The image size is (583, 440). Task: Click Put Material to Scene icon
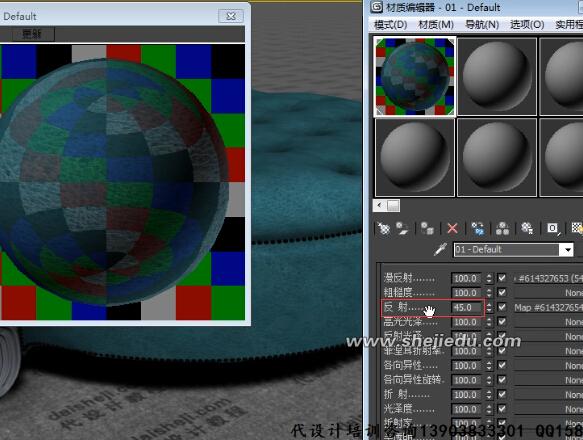[402, 229]
